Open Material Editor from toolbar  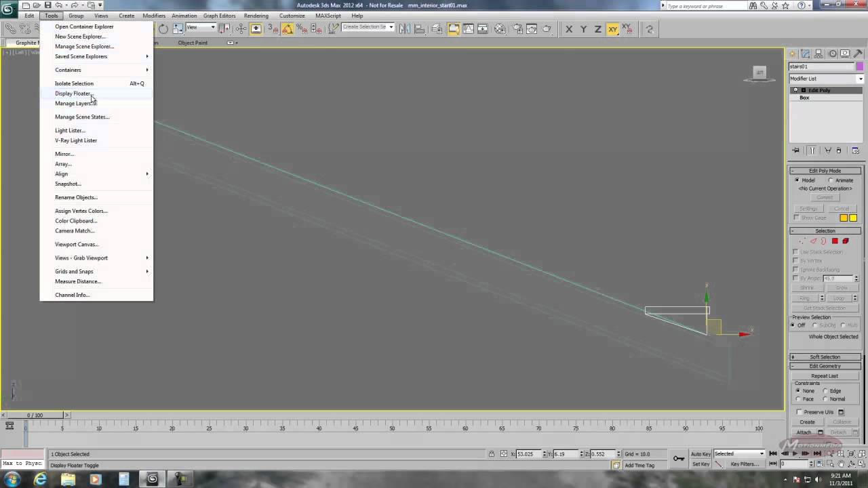[500, 28]
